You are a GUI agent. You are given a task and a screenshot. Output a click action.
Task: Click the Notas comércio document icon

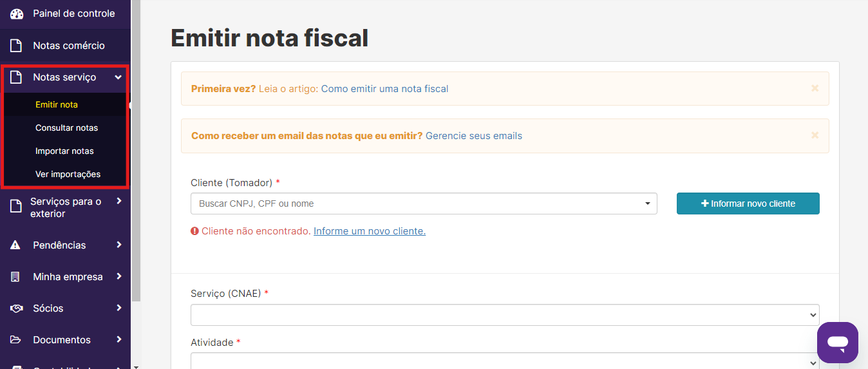click(x=17, y=46)
